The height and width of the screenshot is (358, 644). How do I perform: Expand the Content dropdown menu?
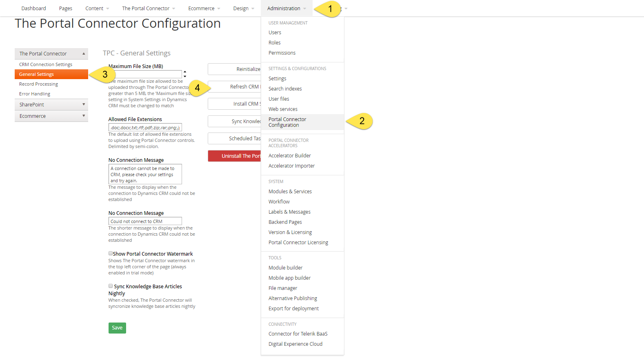coord(97,8)
